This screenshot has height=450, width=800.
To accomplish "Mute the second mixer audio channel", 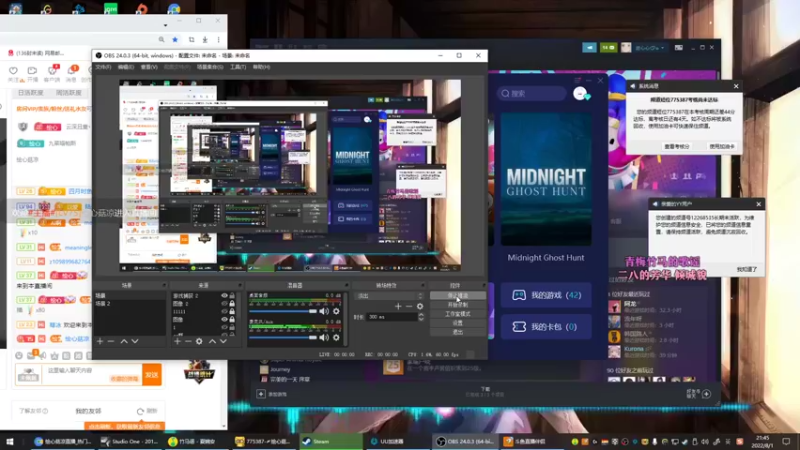I will tap(324, 337).
